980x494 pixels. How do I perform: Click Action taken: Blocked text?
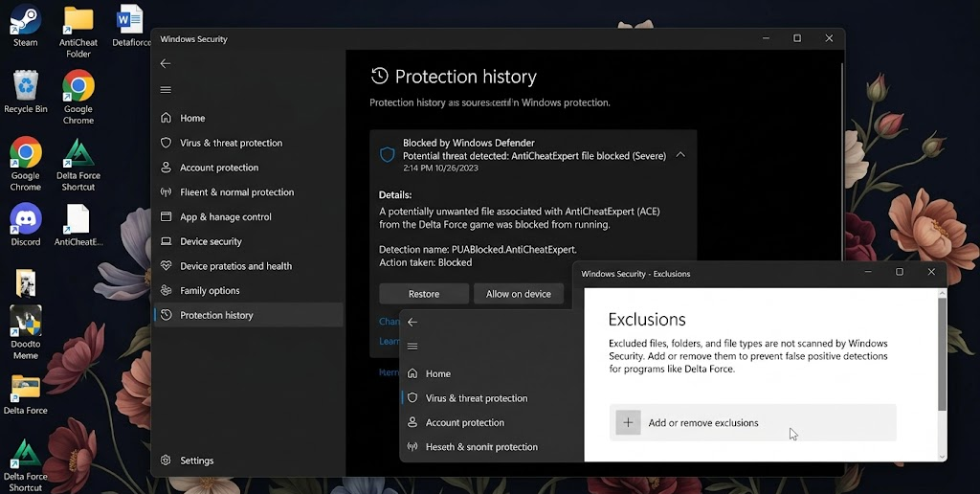425,262
